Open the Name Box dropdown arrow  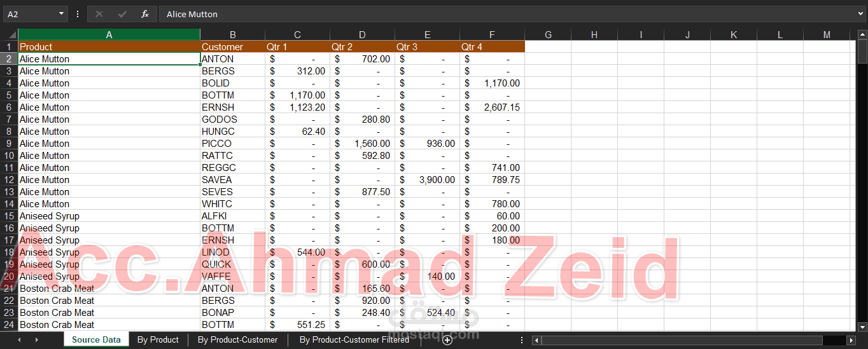coord(61,14)
